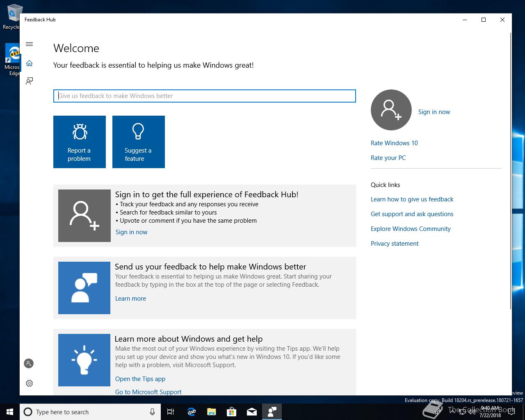
Task: Click the taskbar search box
Action: point(90,412)
